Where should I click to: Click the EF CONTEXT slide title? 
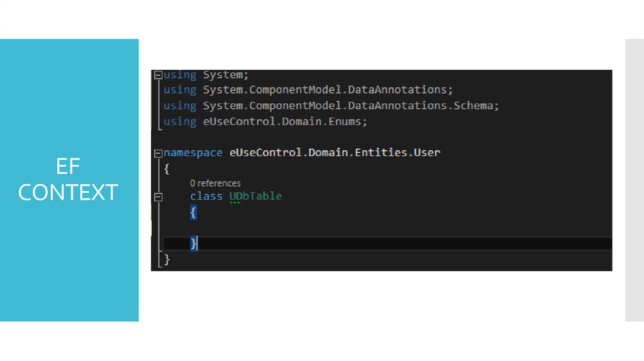click(x=68, y=179)
